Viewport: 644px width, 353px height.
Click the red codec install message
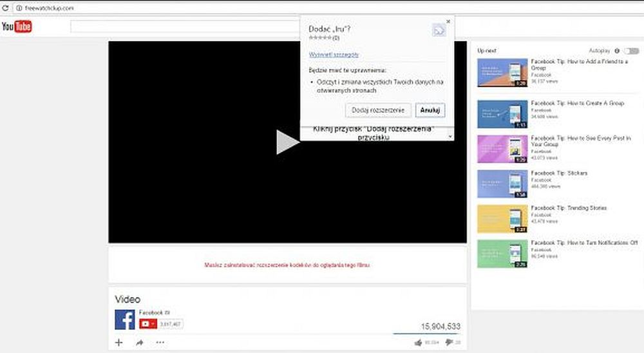(x=287, y=265)
